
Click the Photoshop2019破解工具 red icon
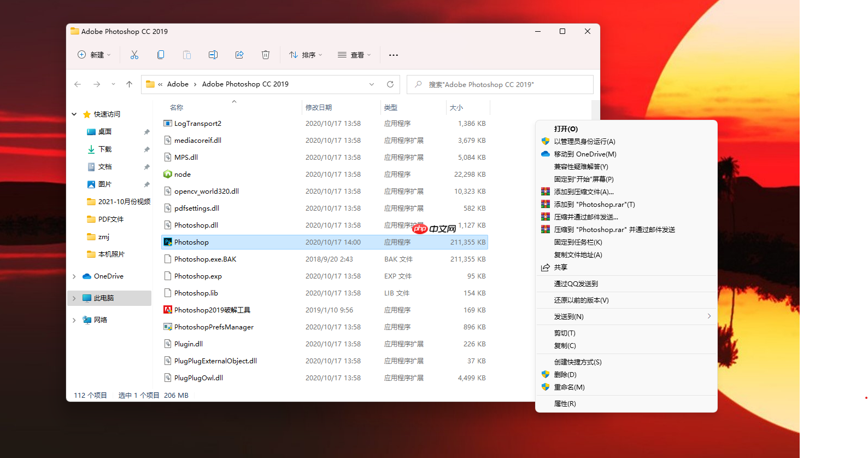point(168,310)
